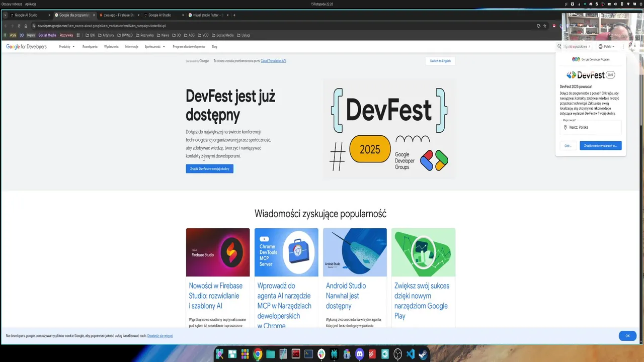Image resolution: width=644 pixels, height=362 pixels.
Task: Open the bookmarks apps grid icon
Action: tap(78, 35)
